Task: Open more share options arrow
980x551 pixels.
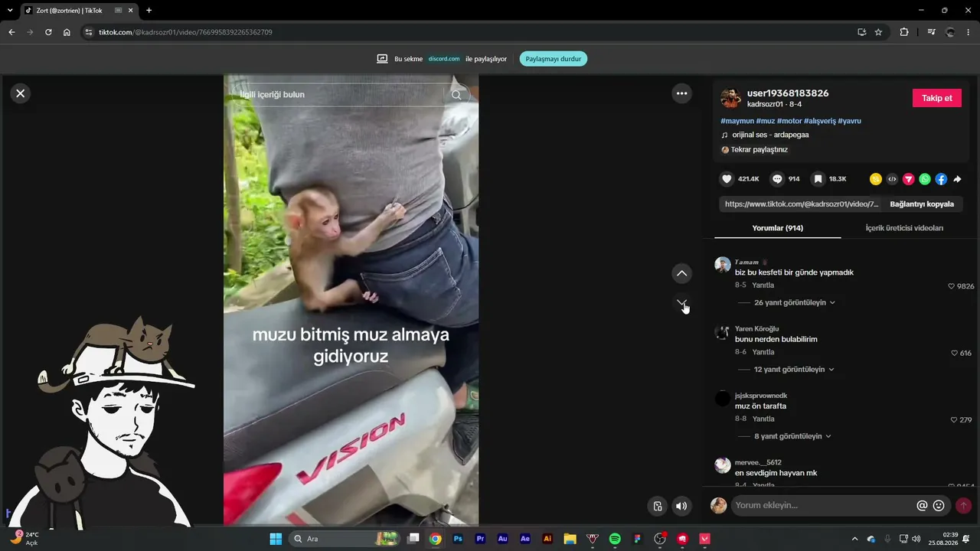Action: click(x=957, y=179)
